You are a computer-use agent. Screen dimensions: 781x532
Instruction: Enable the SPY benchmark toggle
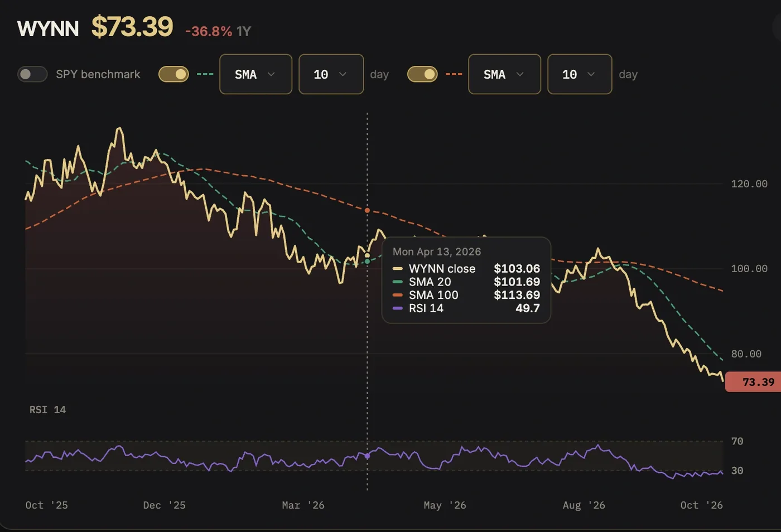point(32,74)
